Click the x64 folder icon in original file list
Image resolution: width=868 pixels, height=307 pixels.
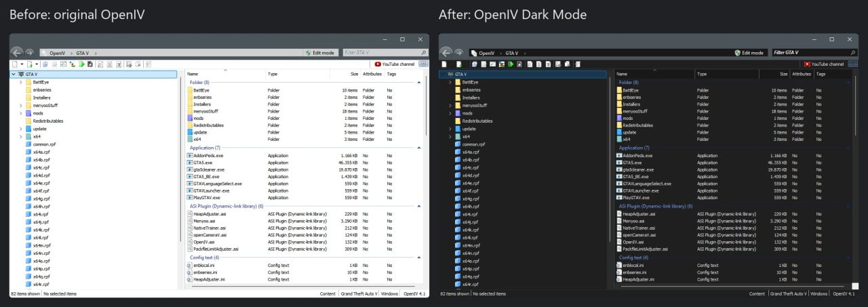coord(190,139)
